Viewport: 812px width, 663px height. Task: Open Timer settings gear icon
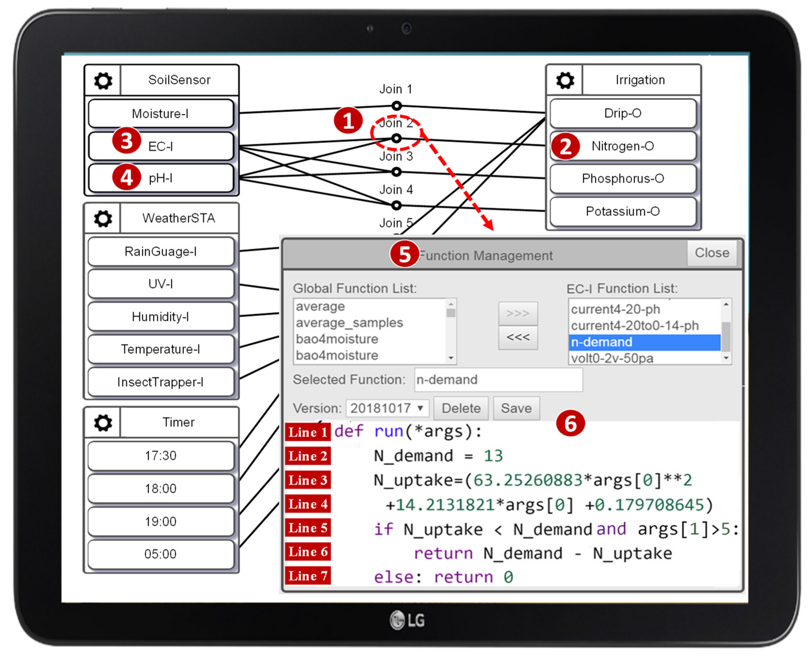click(x=103, y=423)
